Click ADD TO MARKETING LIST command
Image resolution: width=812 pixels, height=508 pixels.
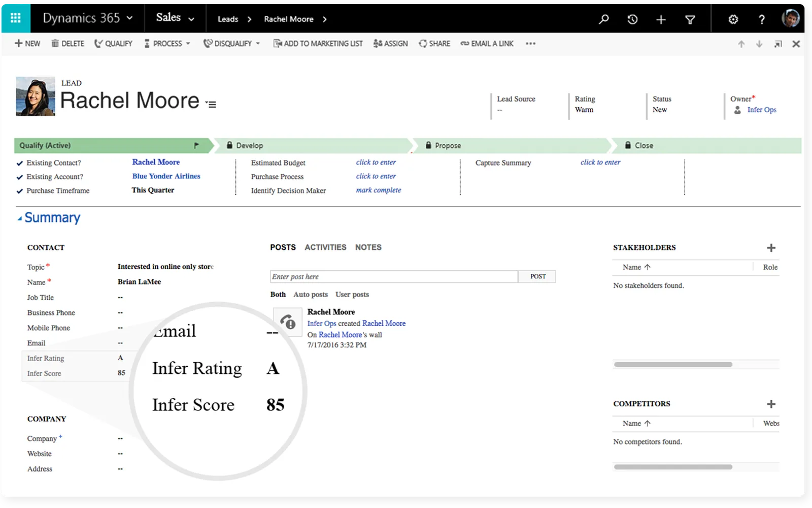click(318, 44)
